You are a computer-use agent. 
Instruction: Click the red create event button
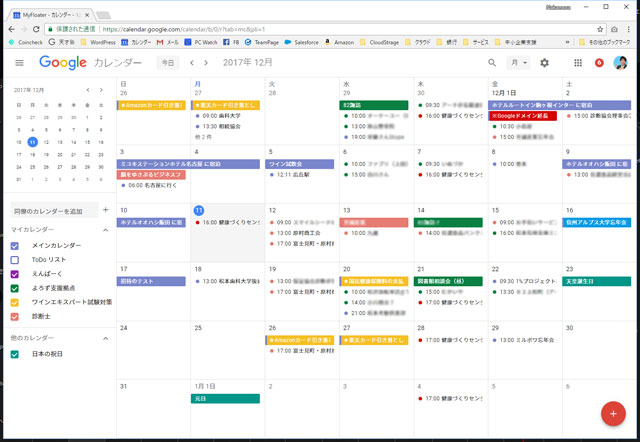[612, 413]
